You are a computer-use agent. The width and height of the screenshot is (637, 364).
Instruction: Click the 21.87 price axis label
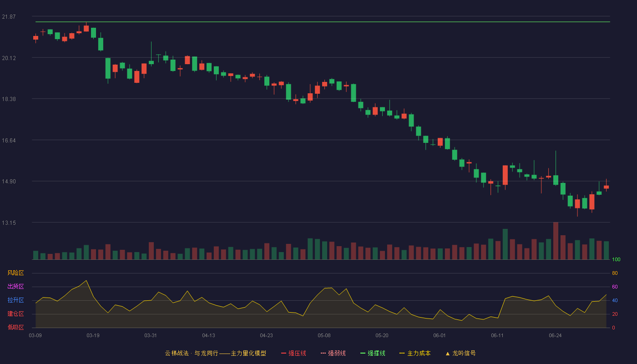tap(9, 17)
